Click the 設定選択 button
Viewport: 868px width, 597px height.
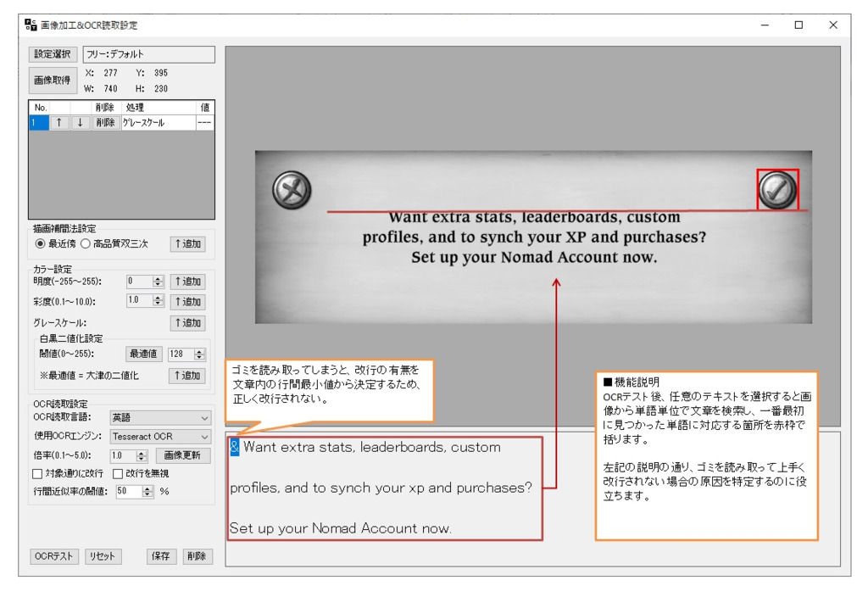[53, 53]
